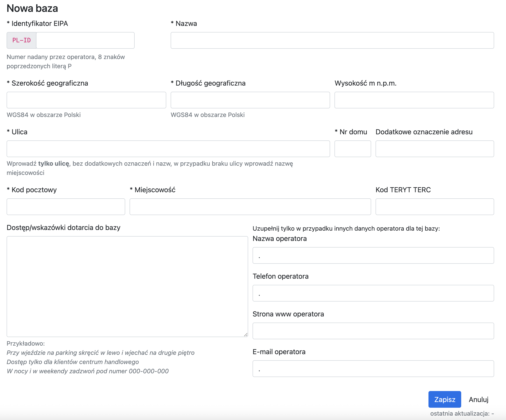The image size is (506, 420).
Task: Focus the Nazwa text field
Action: coord(332,40)
